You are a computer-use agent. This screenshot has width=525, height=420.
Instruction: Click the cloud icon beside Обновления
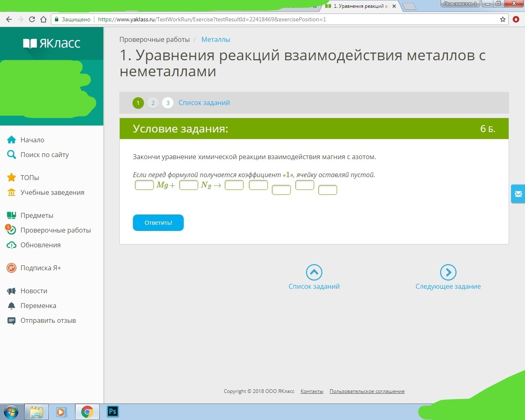pyautogui.click(x=11, y=245)
